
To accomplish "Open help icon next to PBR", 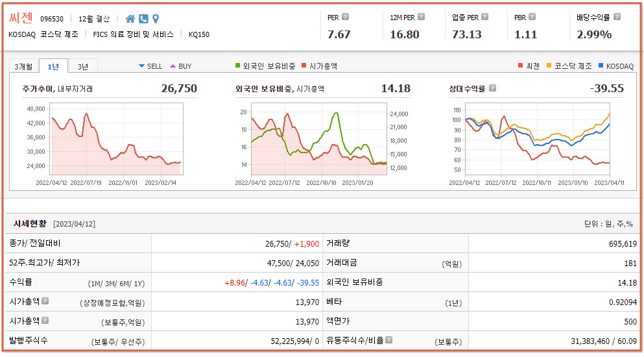I will coord(532,17).
